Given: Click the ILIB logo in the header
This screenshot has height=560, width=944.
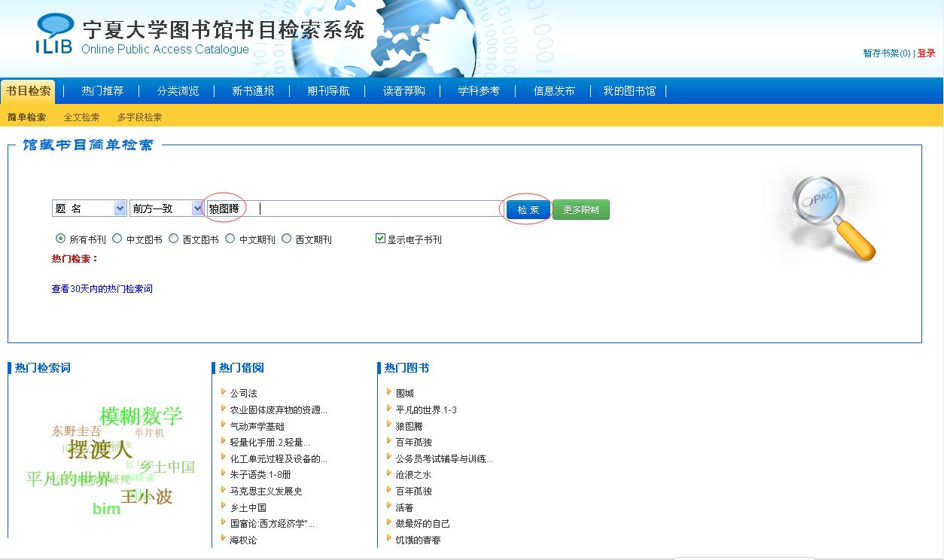Looking at the screenshot, I should (55, 35).
